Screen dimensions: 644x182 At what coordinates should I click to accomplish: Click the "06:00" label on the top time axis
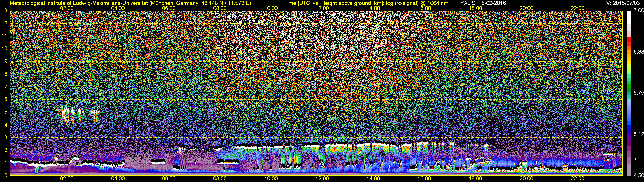169,8
